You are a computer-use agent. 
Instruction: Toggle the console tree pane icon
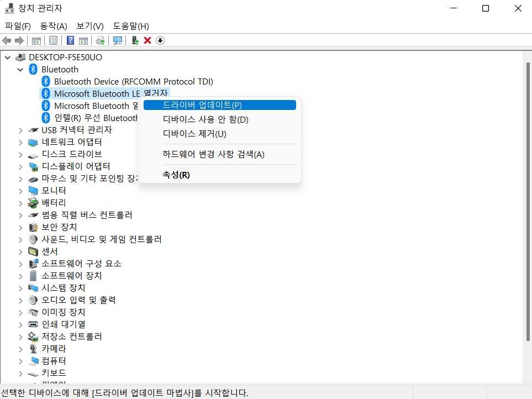click(36, 40)
